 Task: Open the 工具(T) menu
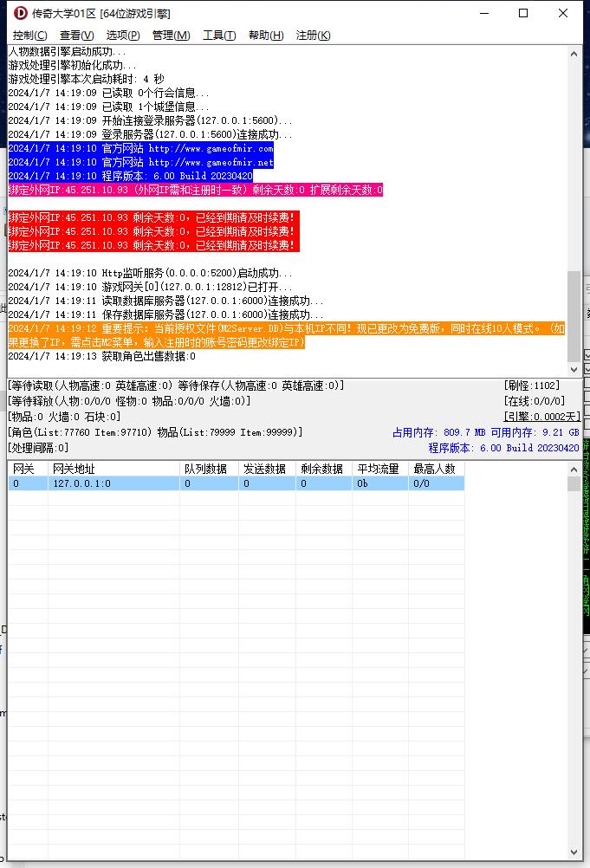(219, 36)
